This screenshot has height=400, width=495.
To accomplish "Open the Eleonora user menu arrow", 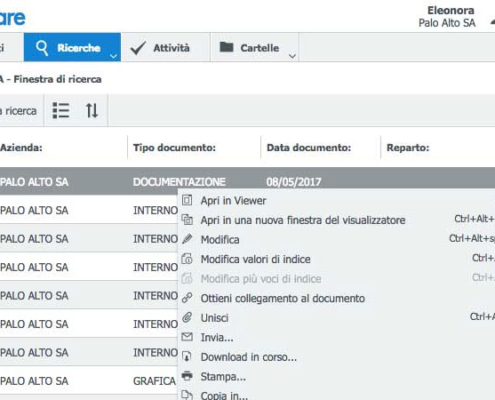I will click(492, 22).
